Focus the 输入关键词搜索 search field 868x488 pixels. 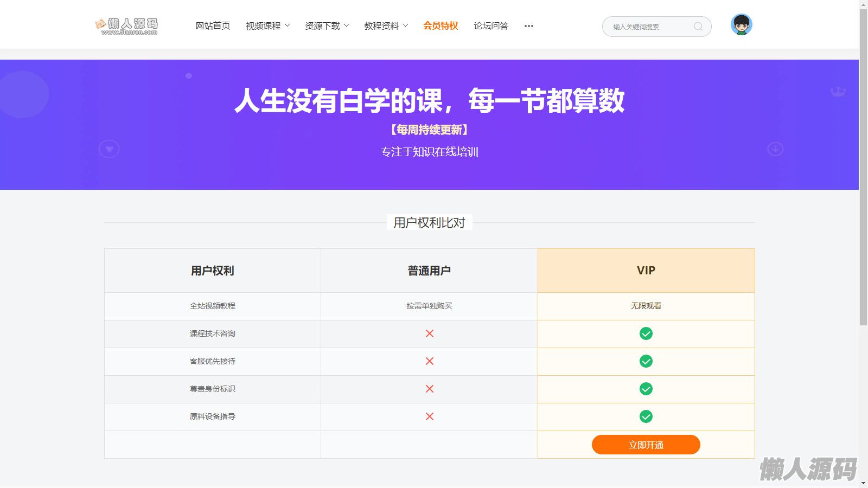[656, 27]
